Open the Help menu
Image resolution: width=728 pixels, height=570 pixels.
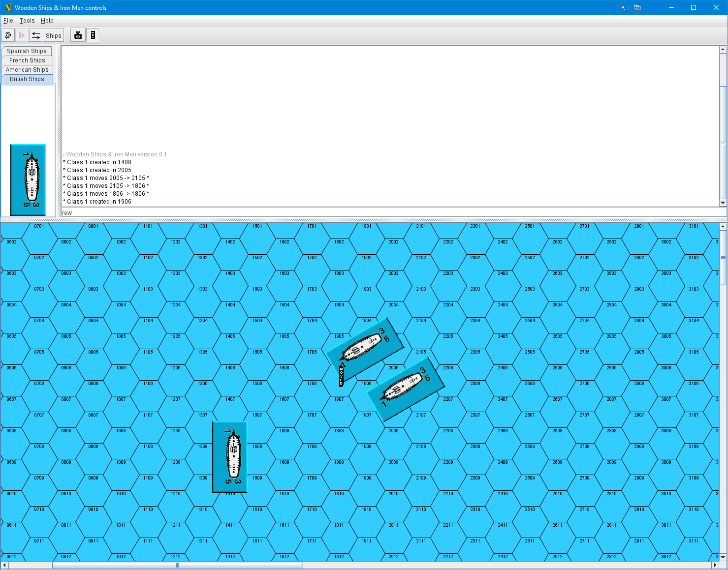point(47,21)
